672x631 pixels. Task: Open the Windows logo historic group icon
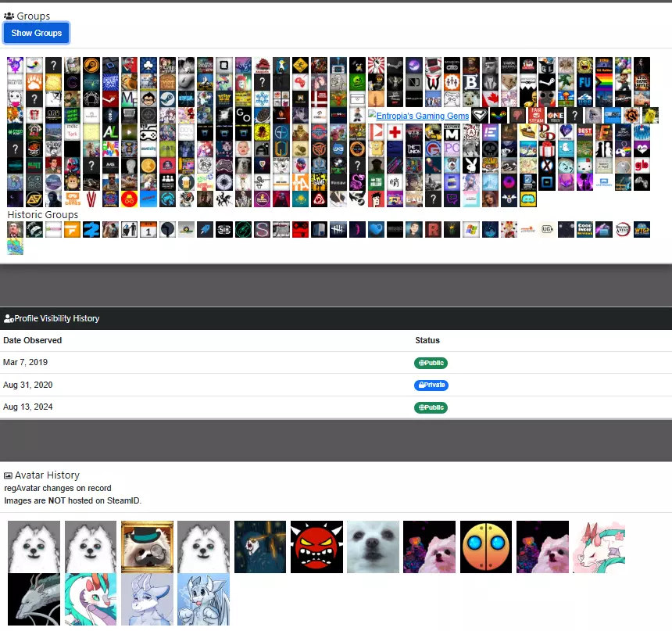point(471,230)
